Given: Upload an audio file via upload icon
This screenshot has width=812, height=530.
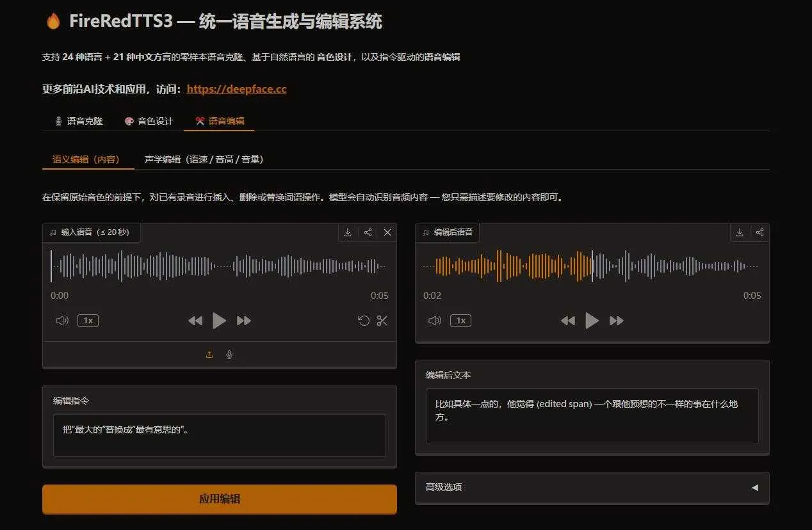Looking at the screenshot, I should pos(209,355).
